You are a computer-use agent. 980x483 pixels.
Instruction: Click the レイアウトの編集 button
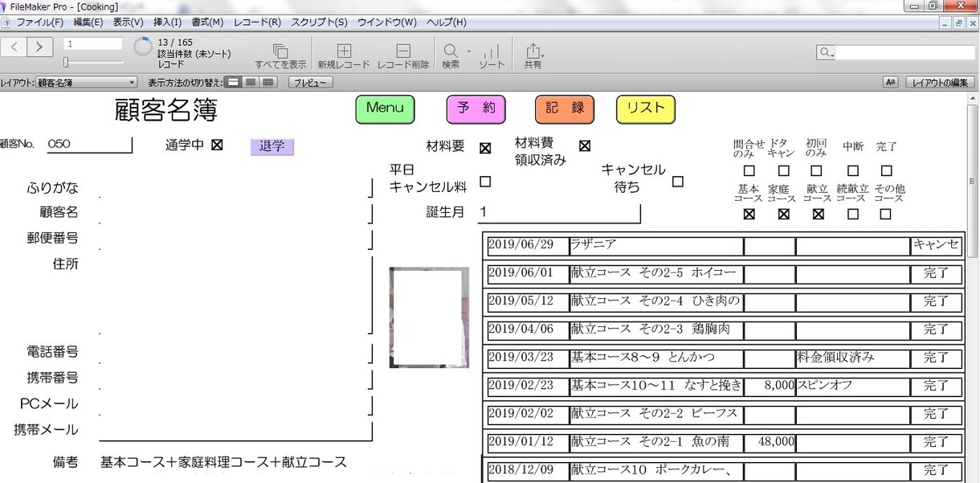click(x=940, y=82)
